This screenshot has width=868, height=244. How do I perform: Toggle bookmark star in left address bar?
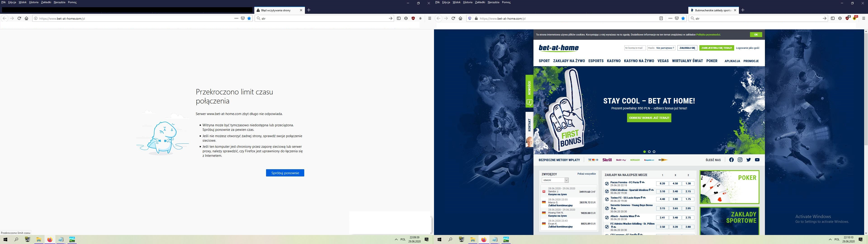pyautogui.click(x=249, y=19)
